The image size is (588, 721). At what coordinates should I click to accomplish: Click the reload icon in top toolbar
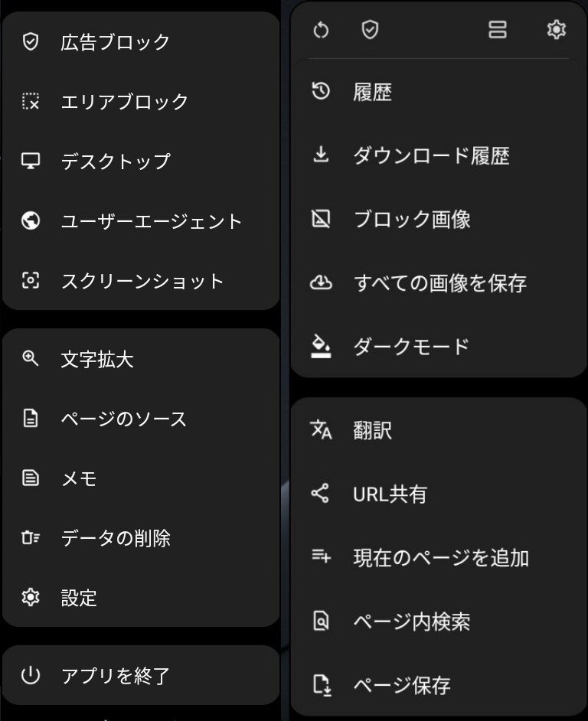pyautogui.click(x=322, y=31)
